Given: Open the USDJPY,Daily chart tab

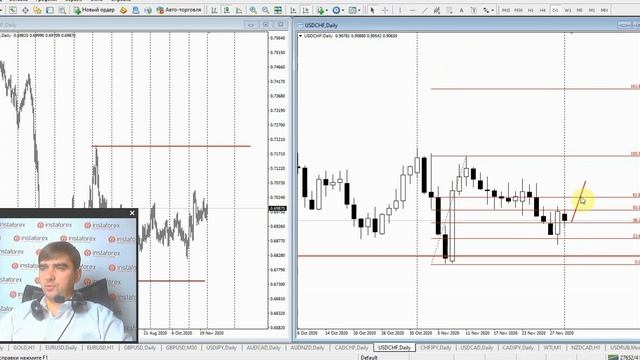Looking at the screenshot, I should [x=222, y=348].
